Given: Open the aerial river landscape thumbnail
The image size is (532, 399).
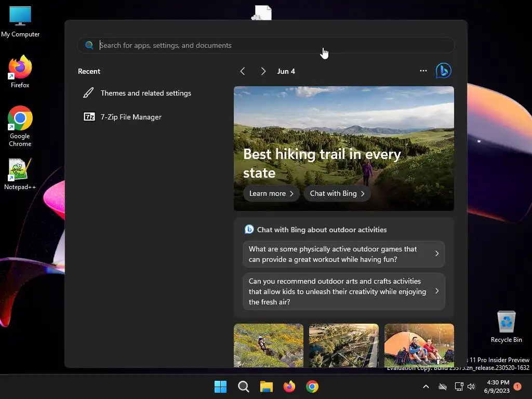Looking at the screenshot, I should 344,345.
